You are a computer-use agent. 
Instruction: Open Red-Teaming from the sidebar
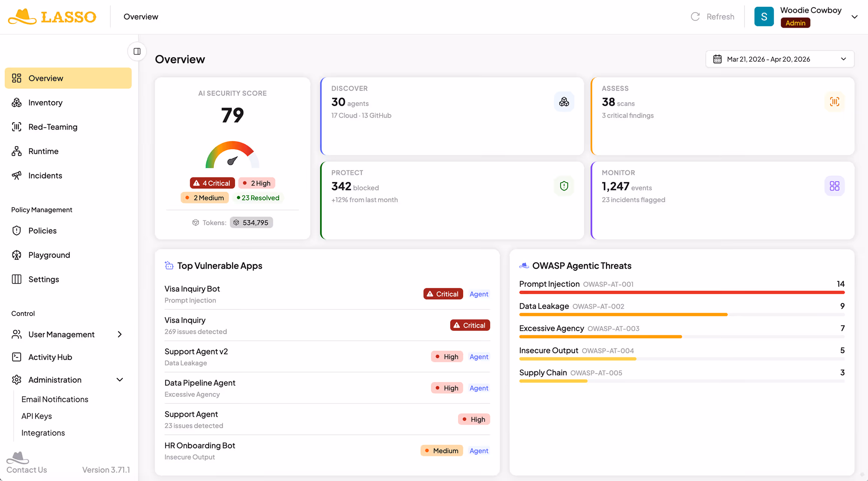pyautogui.click(x=68, y=127)
